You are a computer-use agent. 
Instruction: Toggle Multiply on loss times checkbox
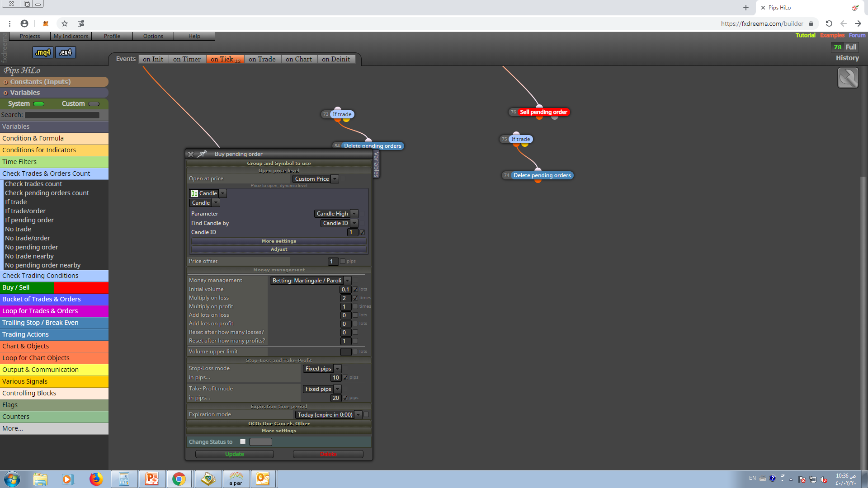pos(355,298)
